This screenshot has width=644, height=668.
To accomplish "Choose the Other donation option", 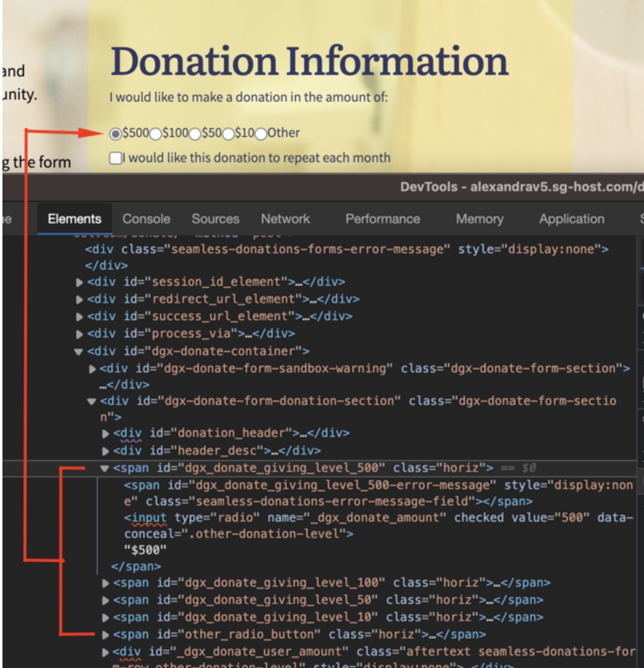I will point(261,133).
